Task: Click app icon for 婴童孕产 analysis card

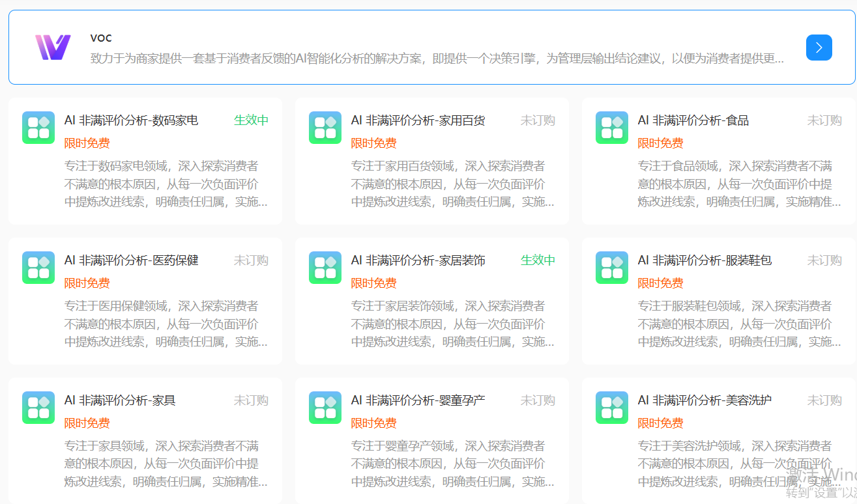Action: pyautogui.click(x=325, y=408)
